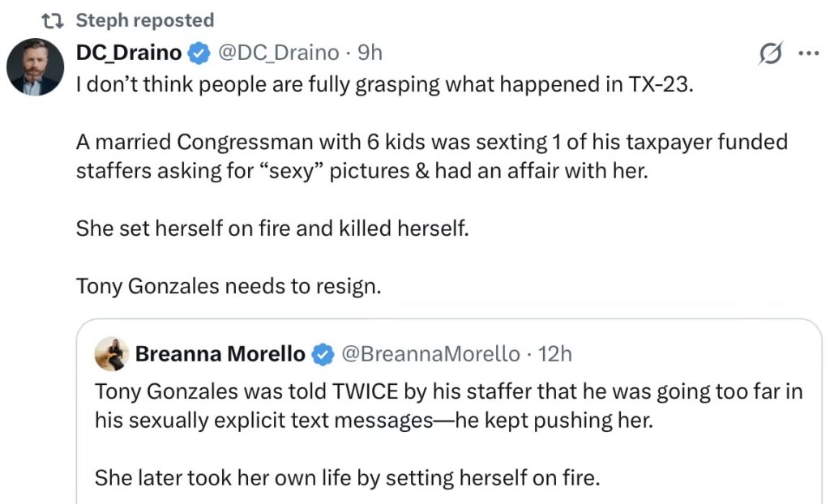830x504 pixels.
Task: Click the 9h post timestamp
Action: 370,53
